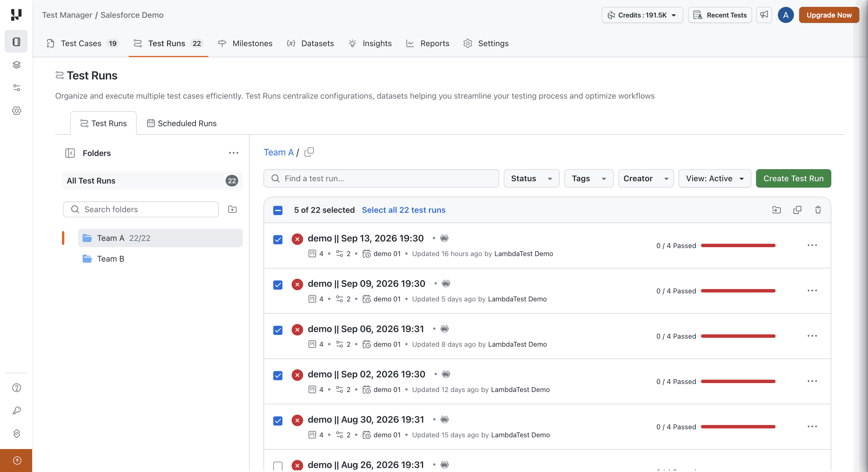Open the inner Test Runs sub-tab

(x=103, y=123)
